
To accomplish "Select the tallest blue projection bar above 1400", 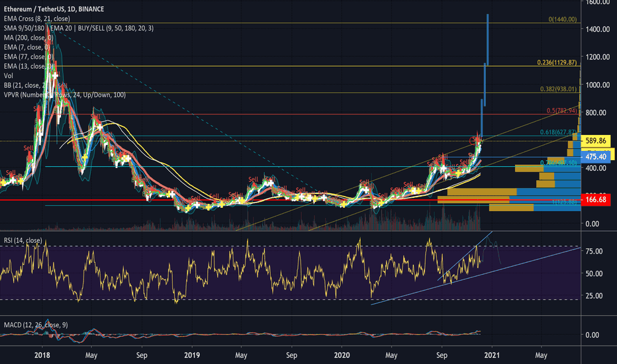I will (x=488, y=39).
